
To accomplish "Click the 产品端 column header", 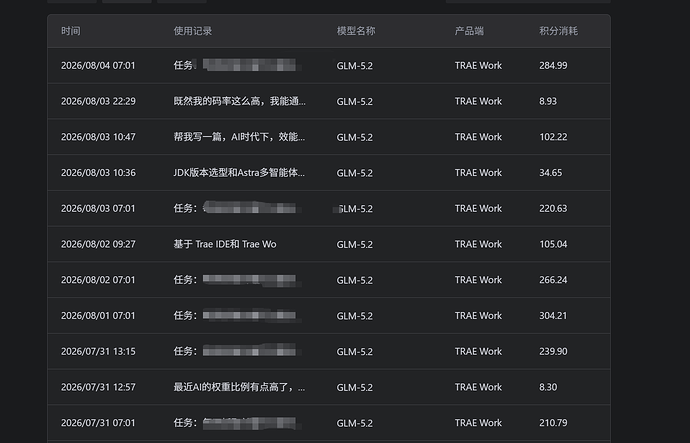I will [x=469, y=31].
